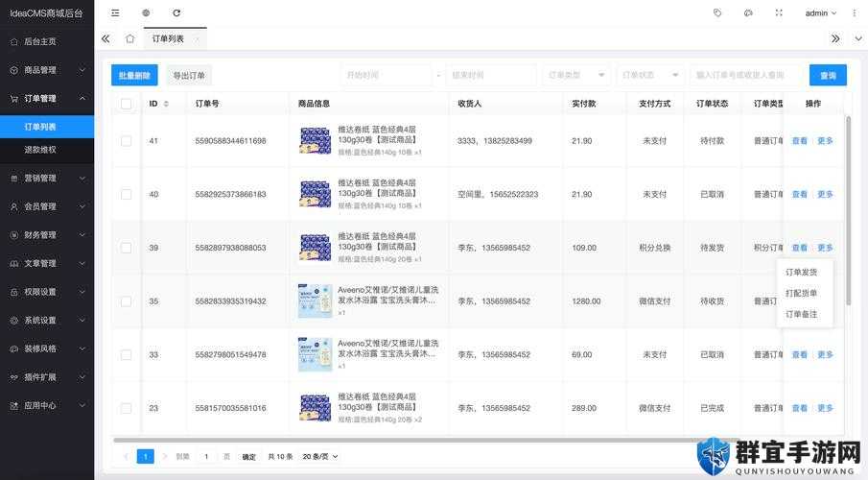
Task: Click order number 5590588344611698
Action: (x=230, y=141)
